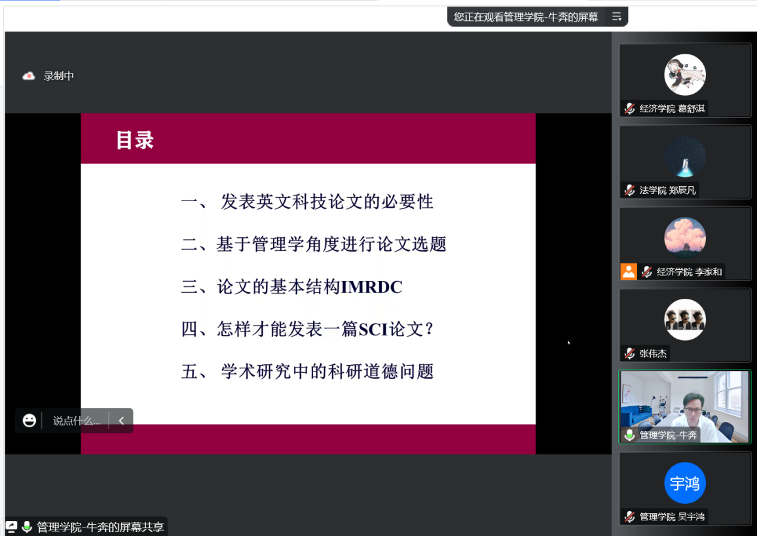Click the muted mic icon for 郑辰凡
Image resolution: width=758 pixels, height=536 pixels.
[630, 190]
